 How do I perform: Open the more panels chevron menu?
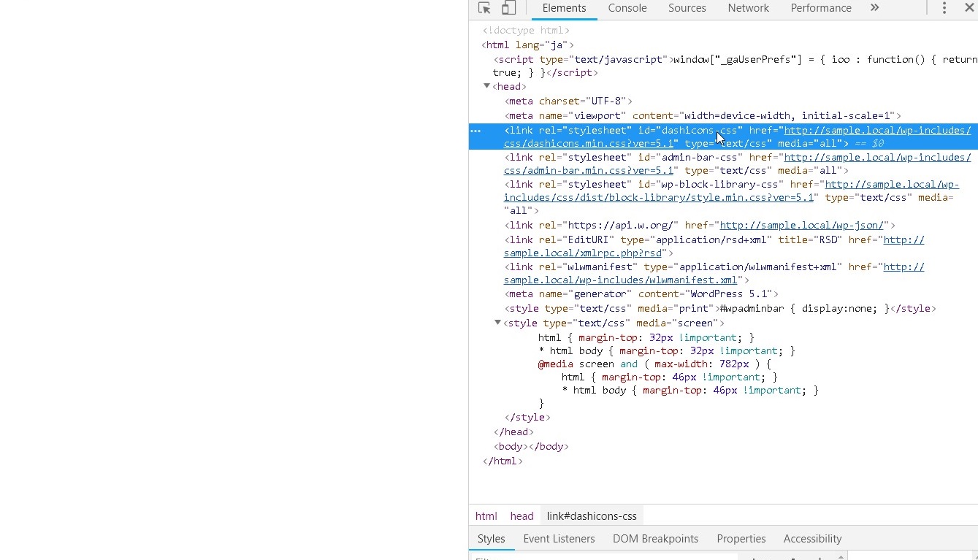[x=875, y=8]
